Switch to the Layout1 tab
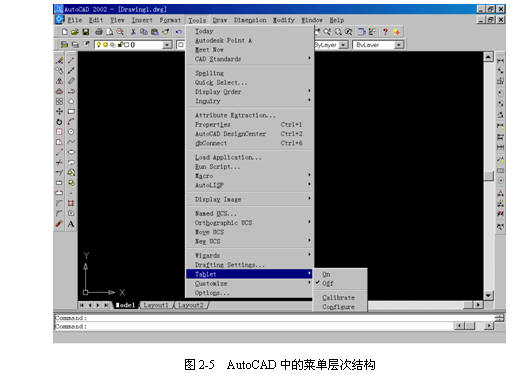Image resolution: width=513 pixels, height=374 pixels. (x=156, y=305)
